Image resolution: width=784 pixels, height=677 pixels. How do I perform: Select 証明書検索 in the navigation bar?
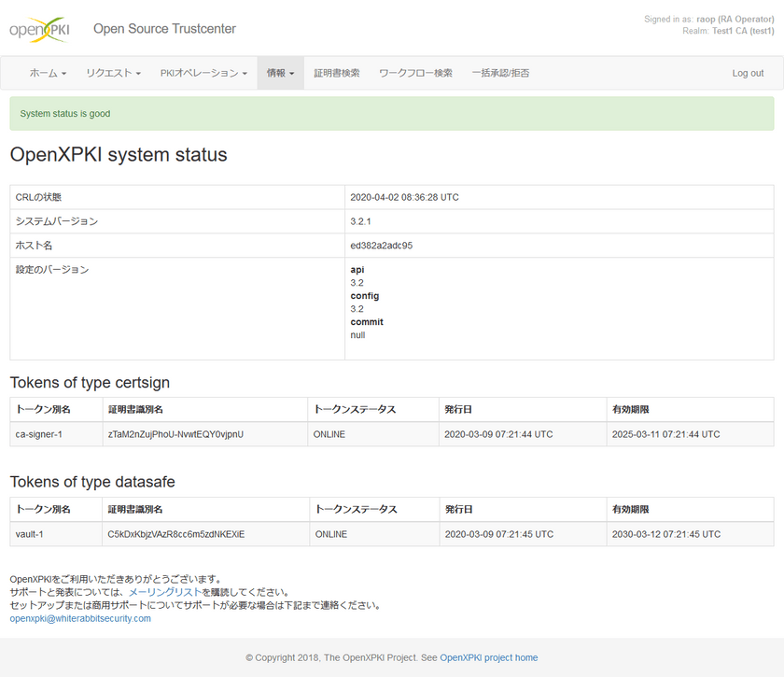(337, 73)
